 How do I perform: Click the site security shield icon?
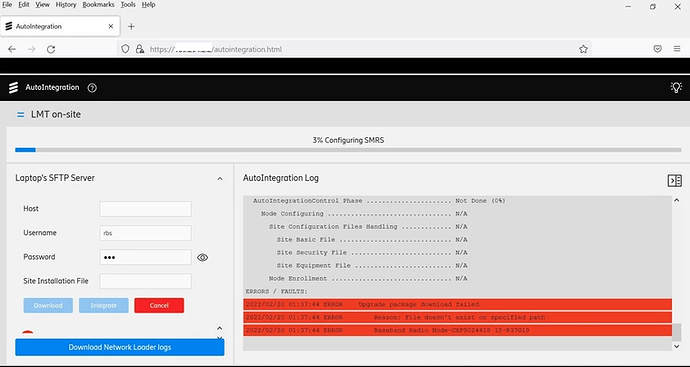click(125, 49)
